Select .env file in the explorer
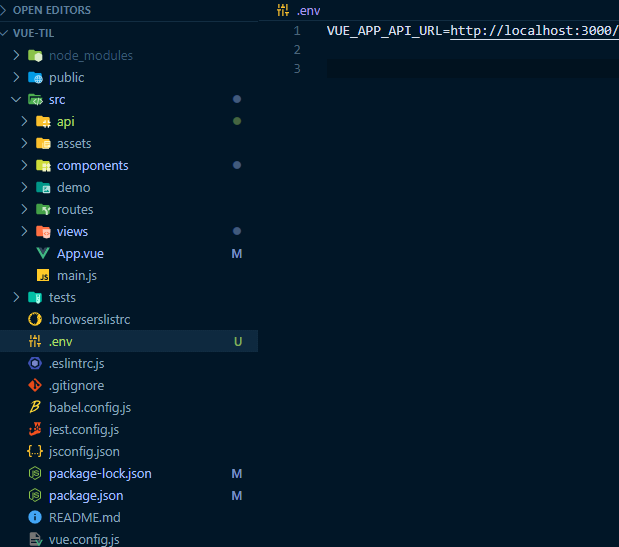 pyautogui.click(x=129, y=341)
